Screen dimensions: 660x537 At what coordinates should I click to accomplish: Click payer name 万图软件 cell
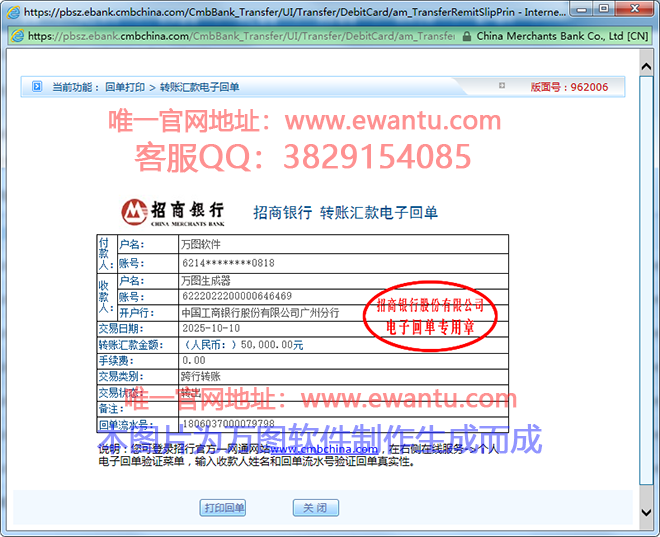point(343,244)
